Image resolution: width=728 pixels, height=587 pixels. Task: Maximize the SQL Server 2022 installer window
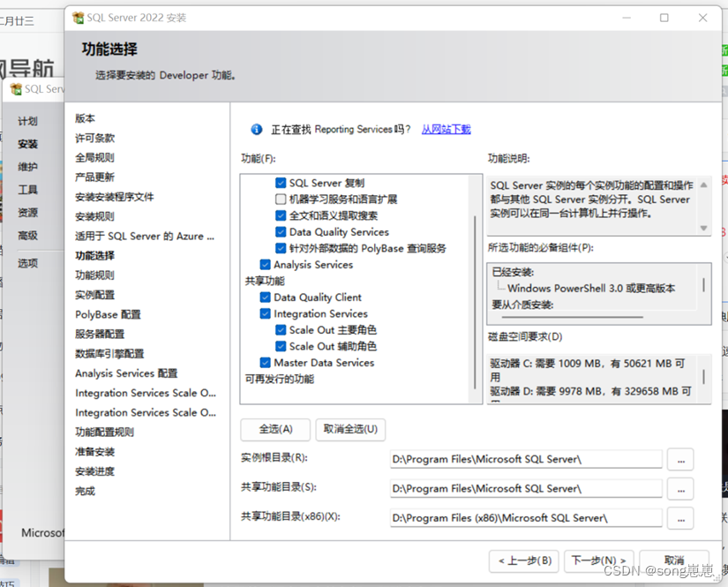pos(664,18)
